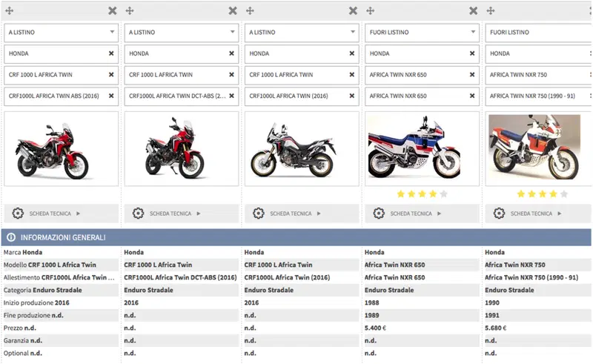
Task: Click the price value 5.400 €
Action: tap(375, 328)
